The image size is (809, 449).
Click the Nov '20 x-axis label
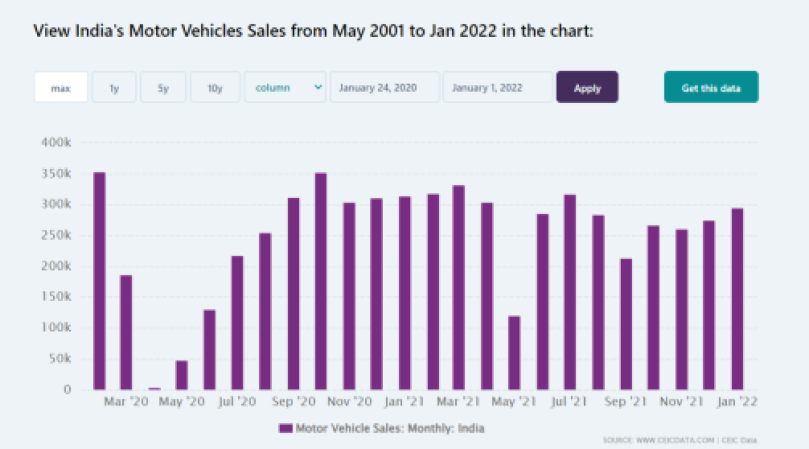point(349,402)
